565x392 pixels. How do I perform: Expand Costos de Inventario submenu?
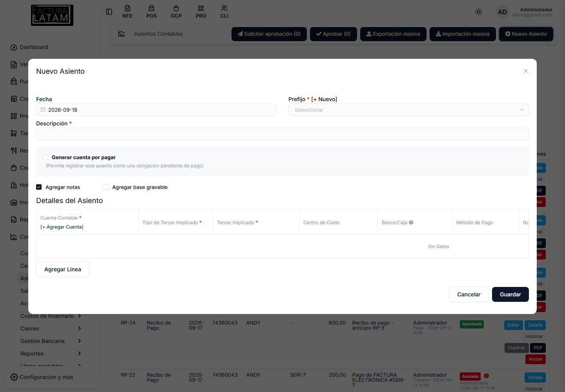[x=79, y=316]
